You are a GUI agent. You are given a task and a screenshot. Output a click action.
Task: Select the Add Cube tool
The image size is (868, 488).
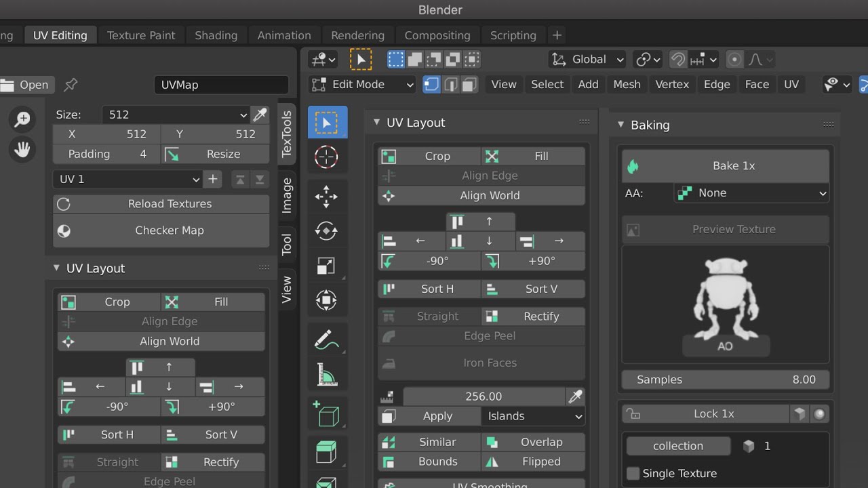(x=327, y=414)
